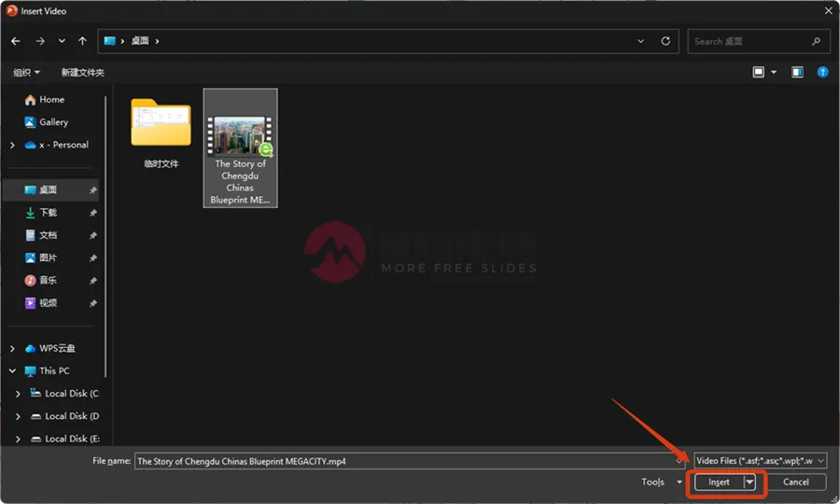840x504 pixels.
Task: Select Gallery in the navigation pane
Action: tap(53, 122)
